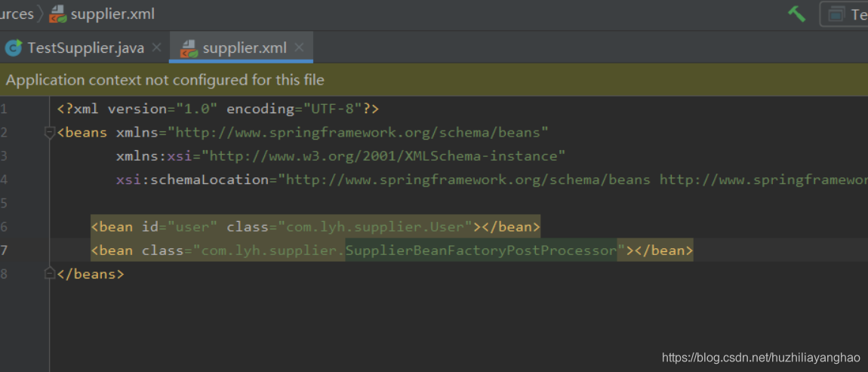Click the id="user" attribute
Image resolution: width=868 pixels, height=372 pixels.
point(180,226)
